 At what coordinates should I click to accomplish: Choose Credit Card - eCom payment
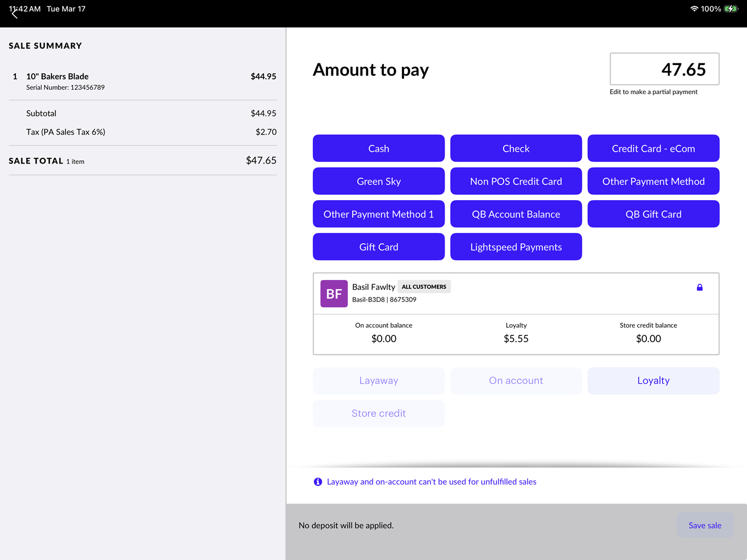pos(653,148)
